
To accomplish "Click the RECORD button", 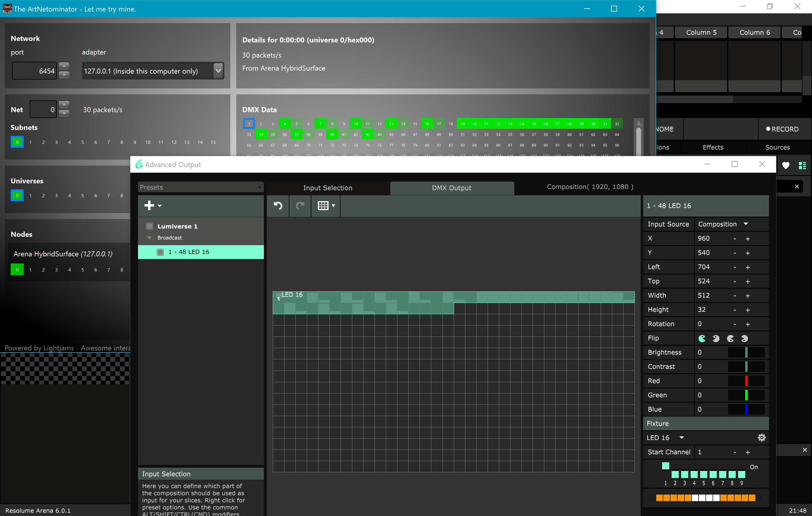I will 782,129.
